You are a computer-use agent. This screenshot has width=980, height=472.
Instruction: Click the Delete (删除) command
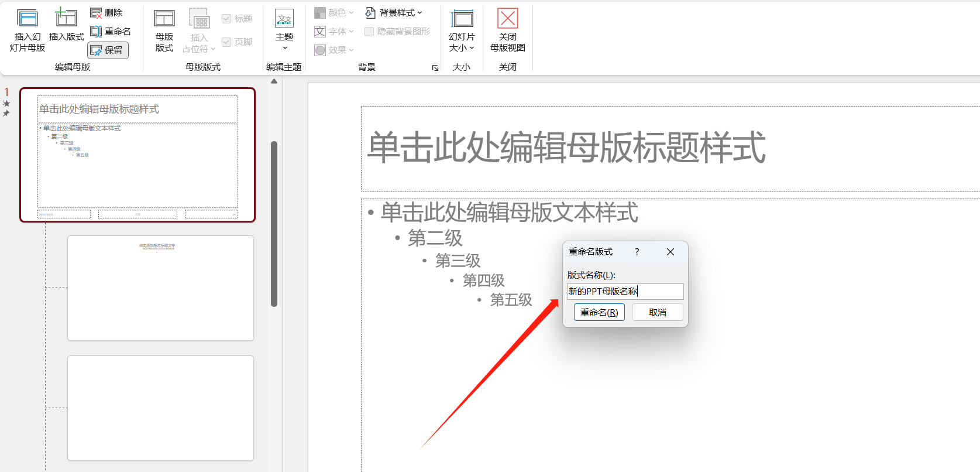pyautogui.click(x=106, y=13)
